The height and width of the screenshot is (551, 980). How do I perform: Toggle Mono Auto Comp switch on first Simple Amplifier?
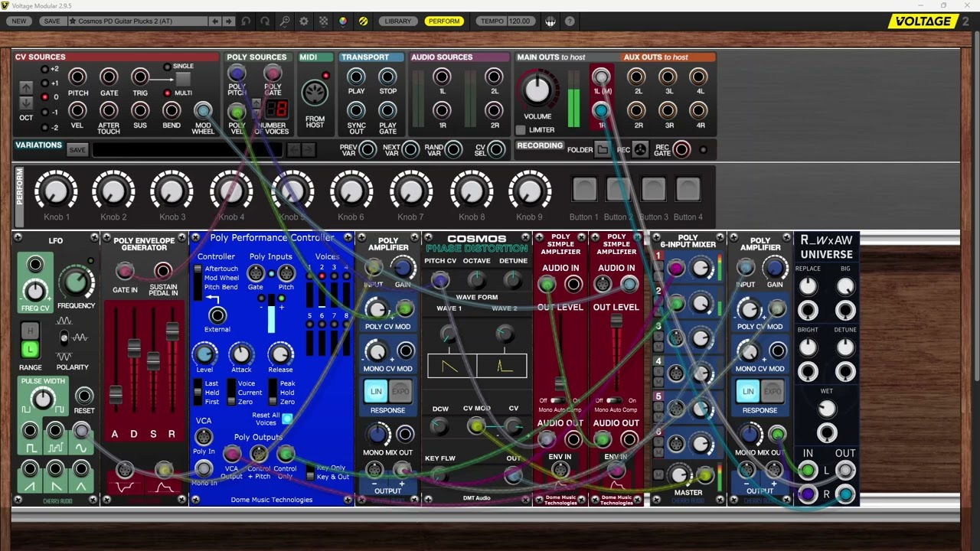click(560, 400)
